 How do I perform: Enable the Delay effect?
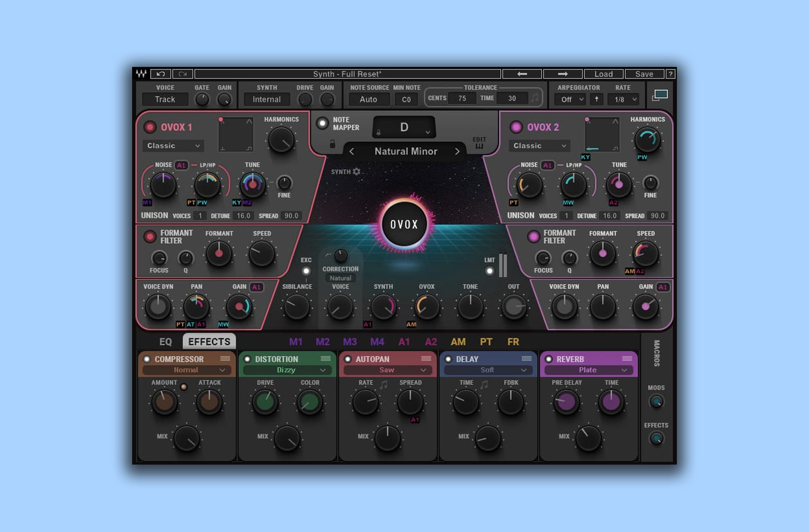448,359
